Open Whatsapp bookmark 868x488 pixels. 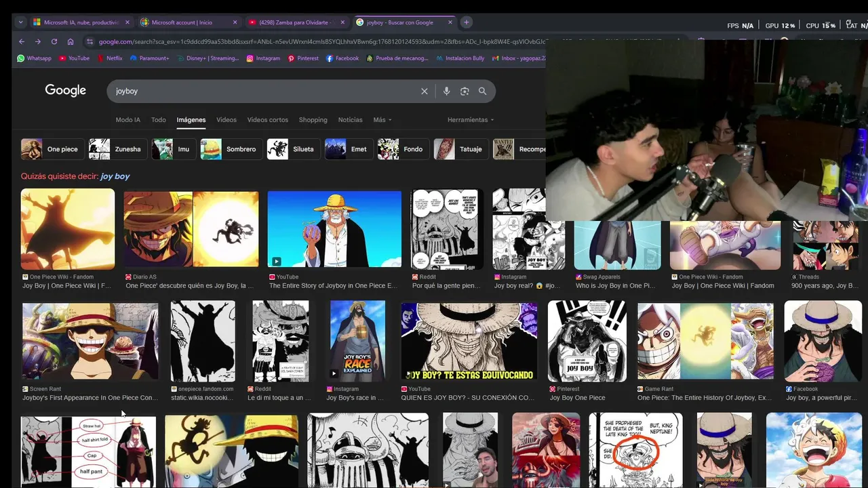click(x=34, y=58)
